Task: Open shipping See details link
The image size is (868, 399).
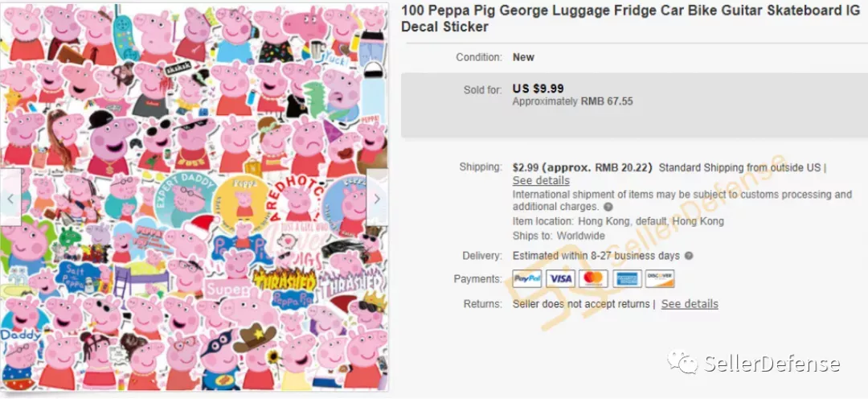Action: pos(541,181)
